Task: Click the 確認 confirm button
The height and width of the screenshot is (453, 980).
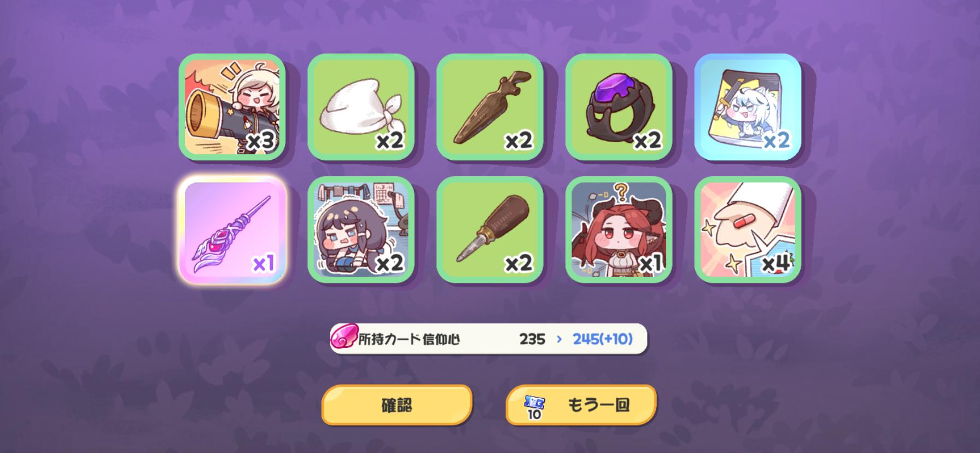Action: tap(396, 405)
